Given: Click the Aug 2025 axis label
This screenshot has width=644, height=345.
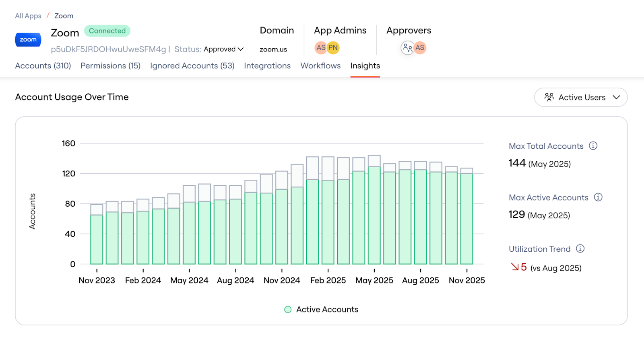Looking at the screenshot, I should (x=421, y=280).
